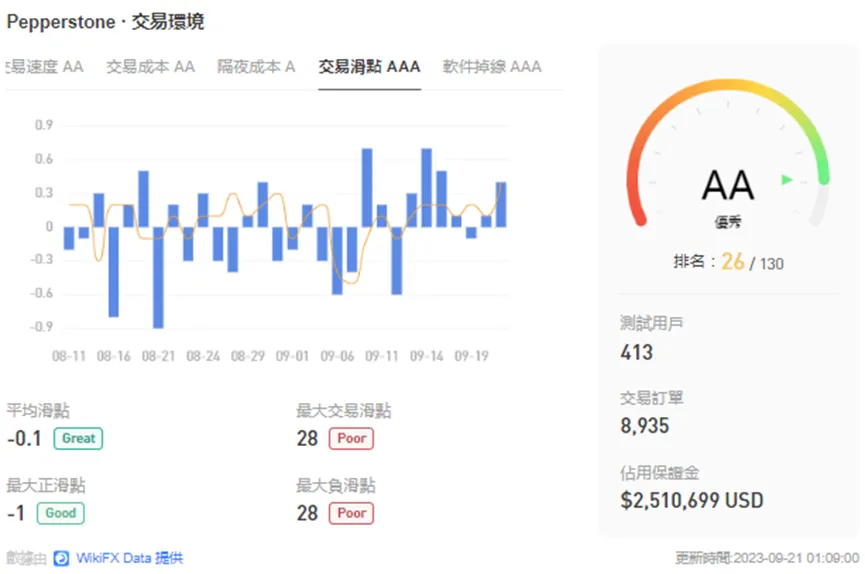The width and height of the screenshot is (865, 574).
Task: Click the 0.9 y-axis label
Action: [x=44, y=125]
